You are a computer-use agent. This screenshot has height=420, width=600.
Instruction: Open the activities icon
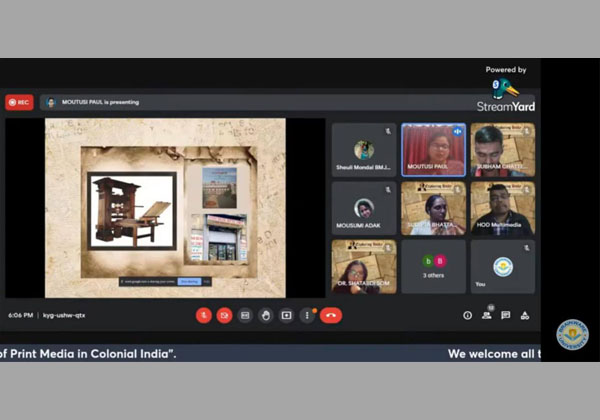[525, 315]
